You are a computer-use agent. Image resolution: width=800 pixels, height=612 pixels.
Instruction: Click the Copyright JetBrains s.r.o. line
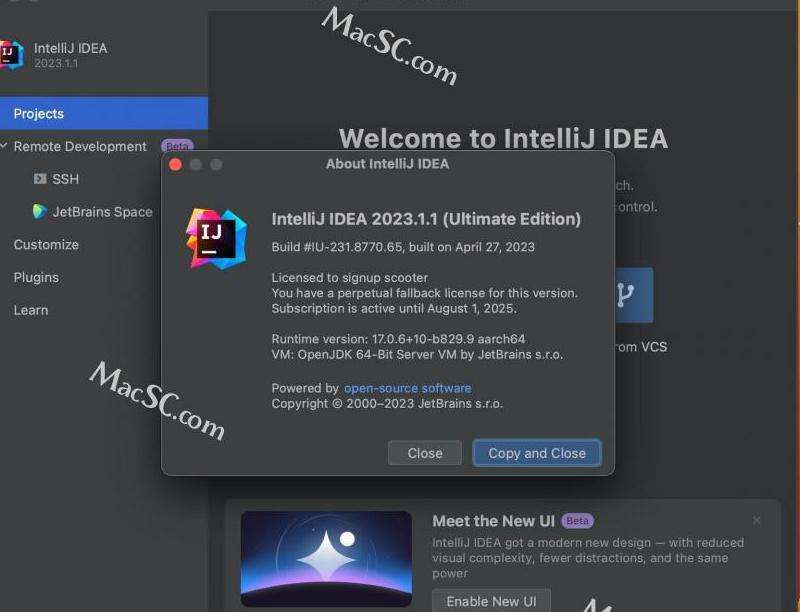click(387, 403)
